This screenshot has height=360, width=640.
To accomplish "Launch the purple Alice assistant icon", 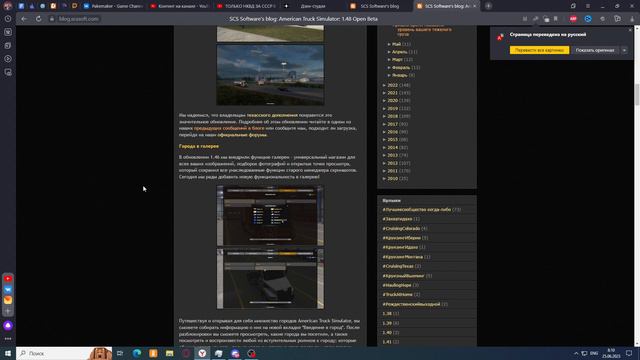I will [x=8, y=325].
